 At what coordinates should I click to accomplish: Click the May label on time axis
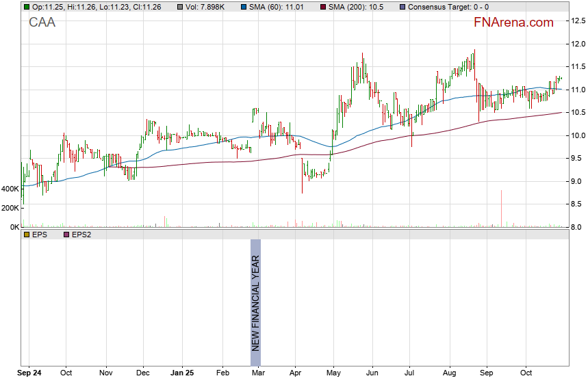click(333, 373)
